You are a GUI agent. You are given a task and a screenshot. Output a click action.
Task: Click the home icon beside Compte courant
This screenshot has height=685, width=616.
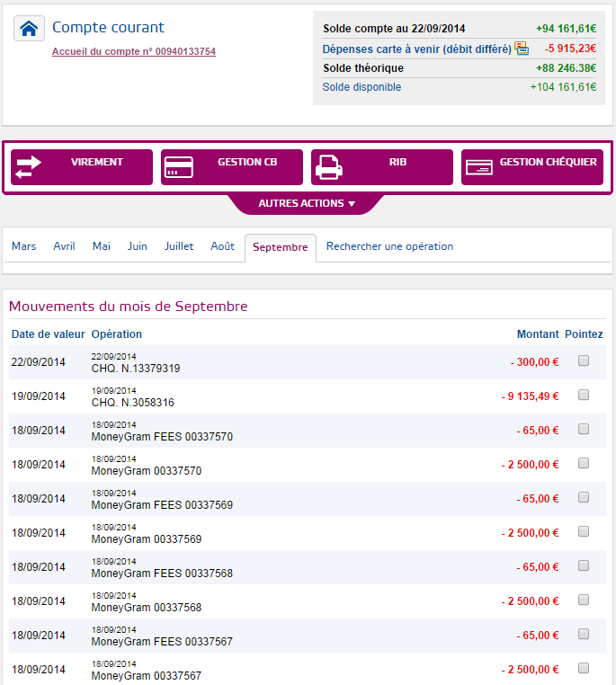coord(29,29)
